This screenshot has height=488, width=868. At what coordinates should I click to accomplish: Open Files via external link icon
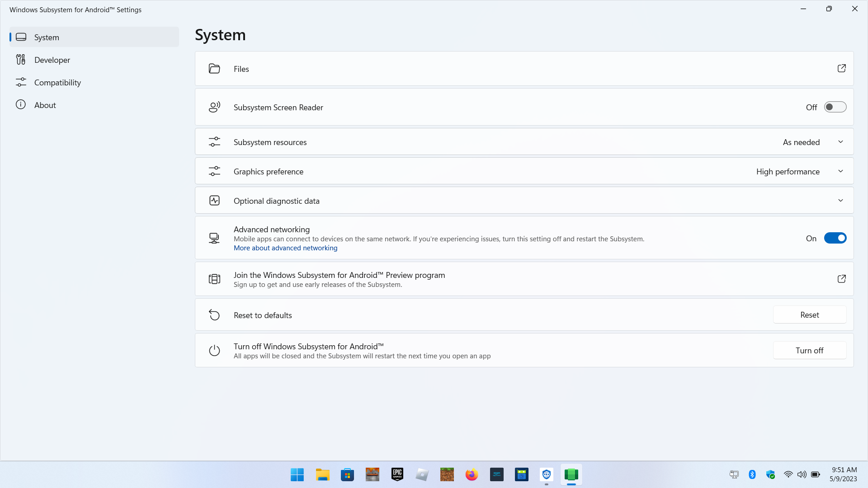[x=841, y=68]
